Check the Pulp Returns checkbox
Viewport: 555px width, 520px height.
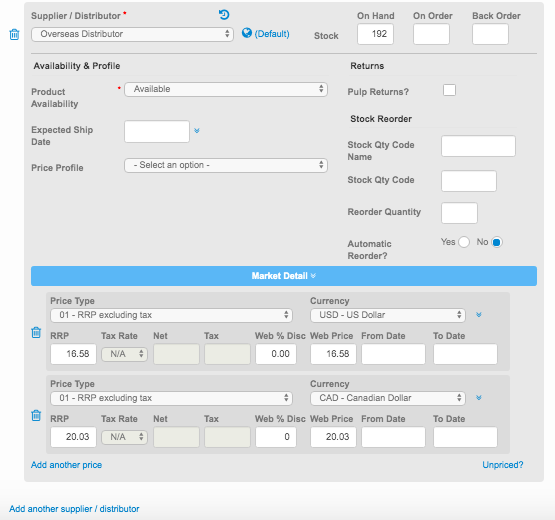pyautogui.click(x=449, y=90)
